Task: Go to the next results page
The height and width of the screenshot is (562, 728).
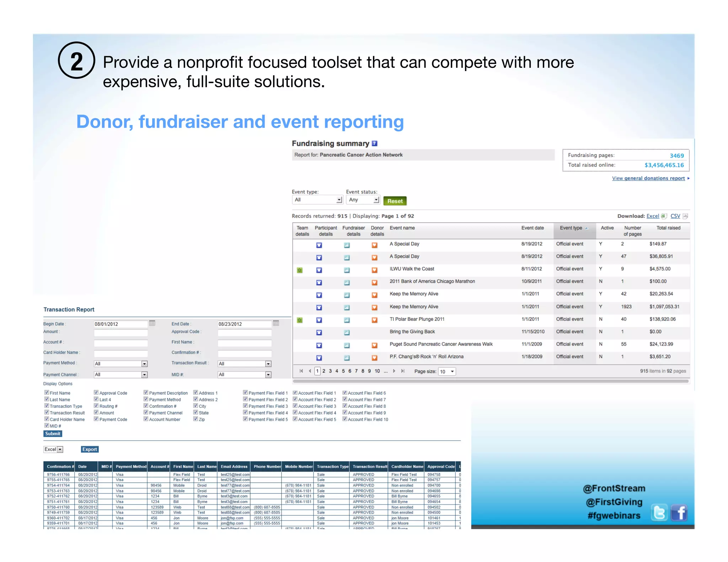Action: (x=394, y=371)
